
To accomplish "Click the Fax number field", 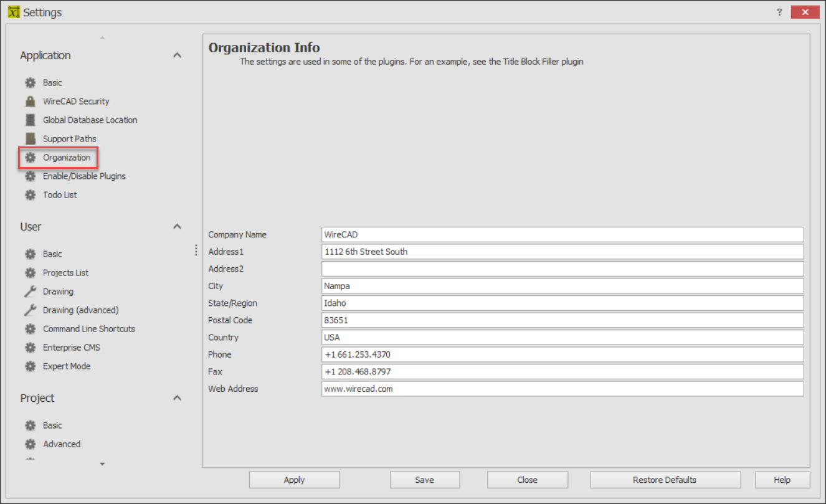I will [563, 372].
